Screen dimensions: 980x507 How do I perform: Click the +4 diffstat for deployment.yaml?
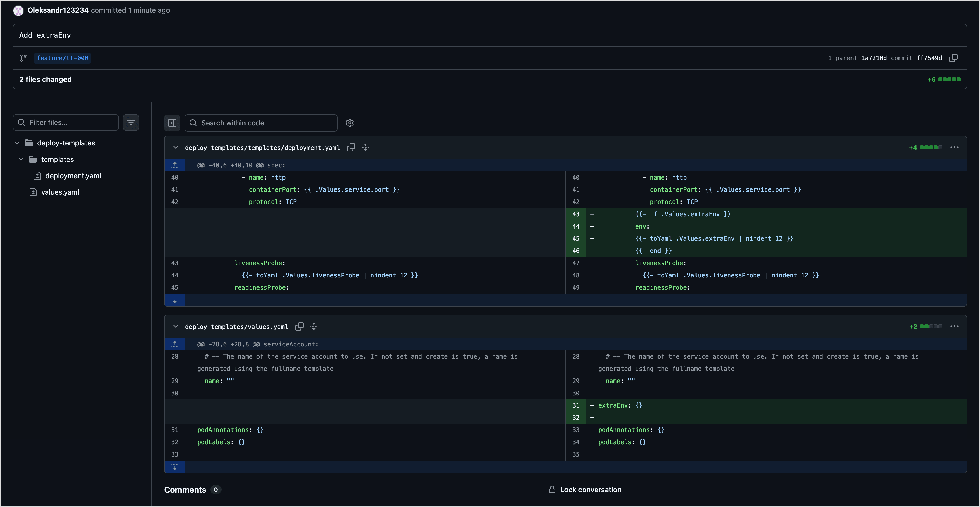tap(926, 148)
